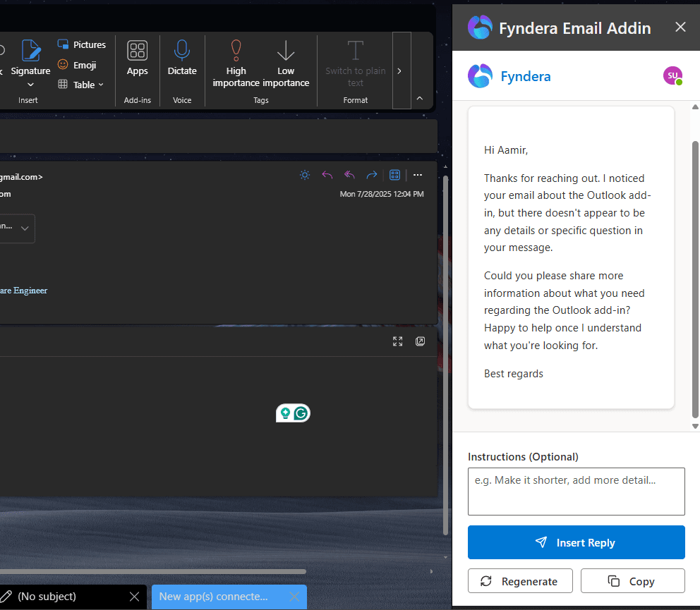
Task: Forward the message
Action: pyautogui.click(x=372, y=175)
